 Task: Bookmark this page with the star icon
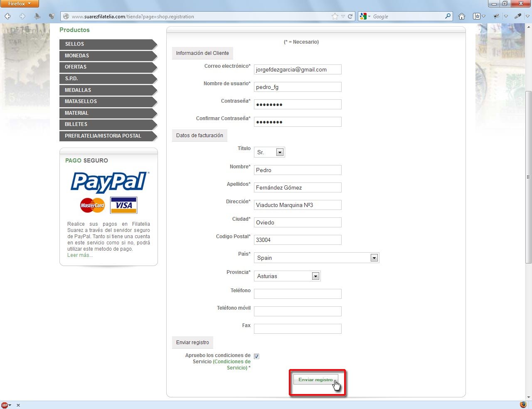tap(335, 16)
